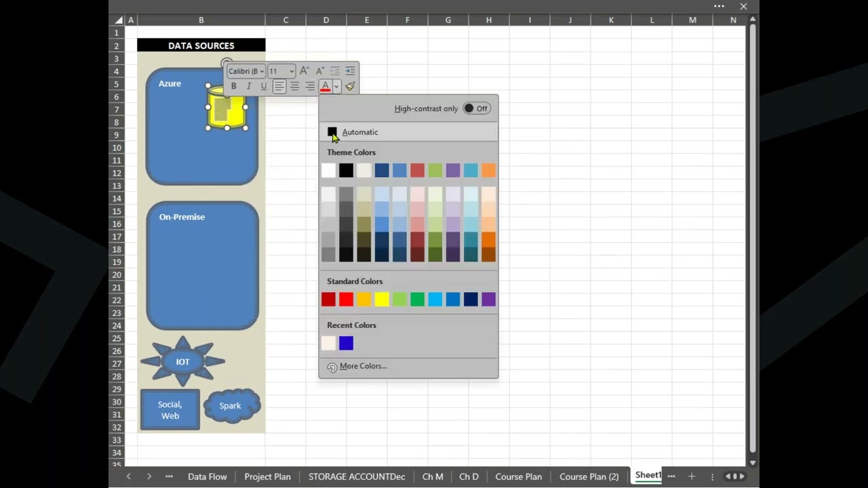
Task: Select the Social, Web rectangle shape
Action: (x=170, y=409)
